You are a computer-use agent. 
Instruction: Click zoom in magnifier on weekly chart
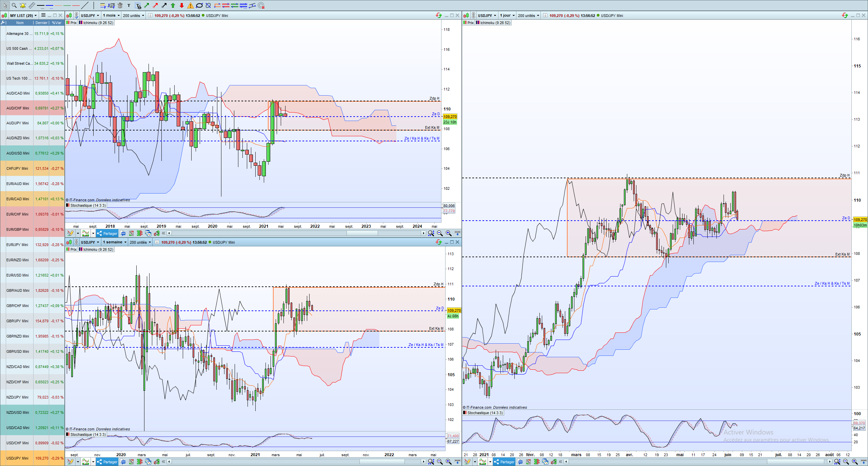coord(449,462)
